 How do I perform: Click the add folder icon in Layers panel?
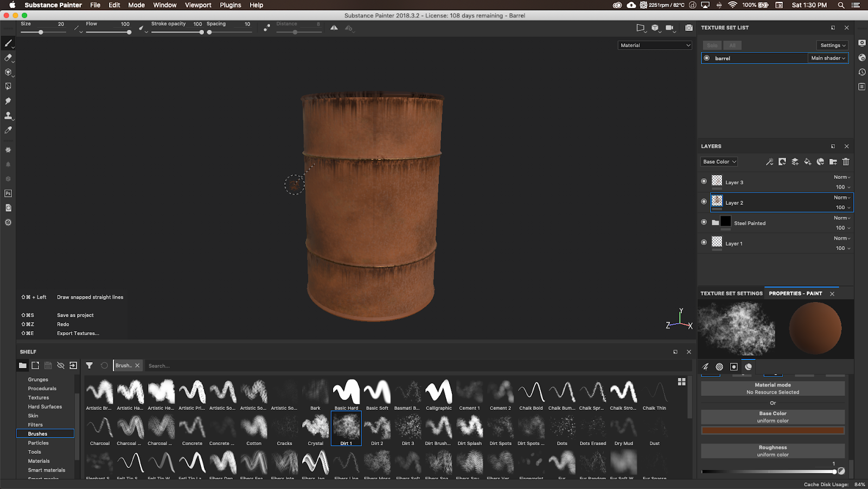(833, 162)
